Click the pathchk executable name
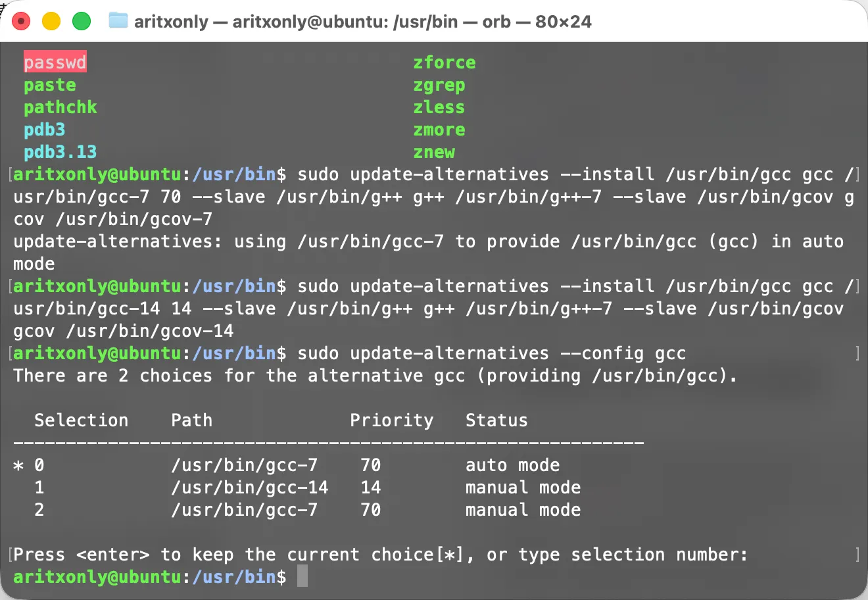 (60, 107)
